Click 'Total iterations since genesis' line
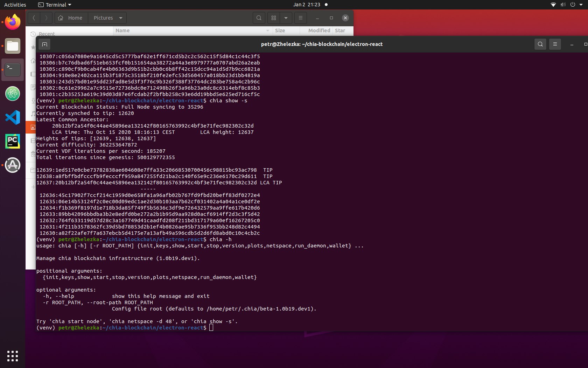Viewport: 588px width, 368px height. [x=106, y=157]
